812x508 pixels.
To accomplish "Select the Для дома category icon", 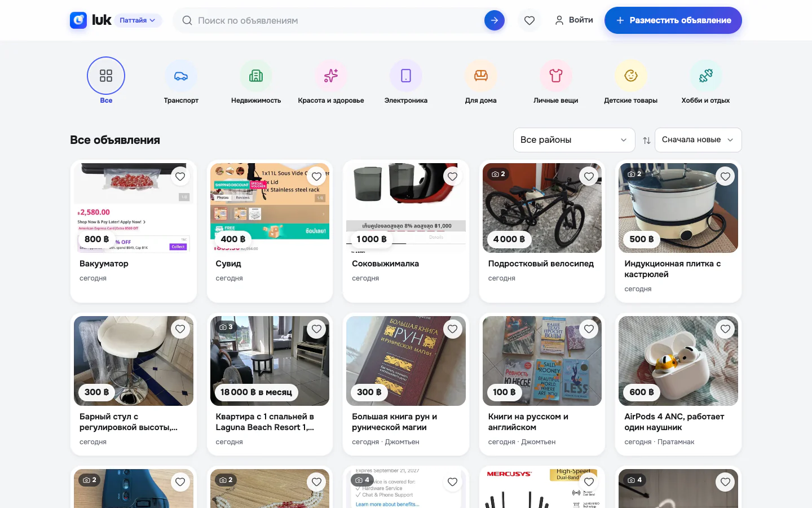I will tap(481, 76).
